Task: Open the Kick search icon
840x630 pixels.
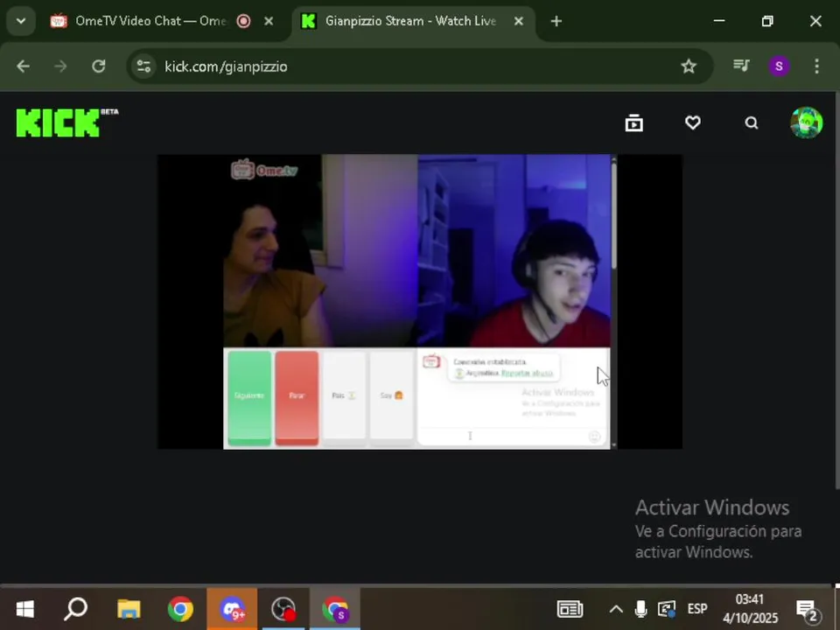Action: pos(752,122)
